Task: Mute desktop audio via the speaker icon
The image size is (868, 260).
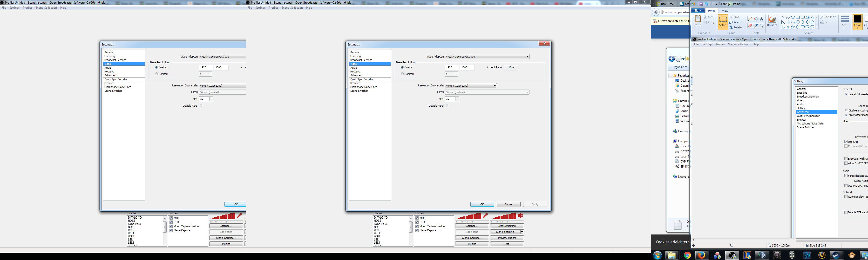Action: (521, 216)
